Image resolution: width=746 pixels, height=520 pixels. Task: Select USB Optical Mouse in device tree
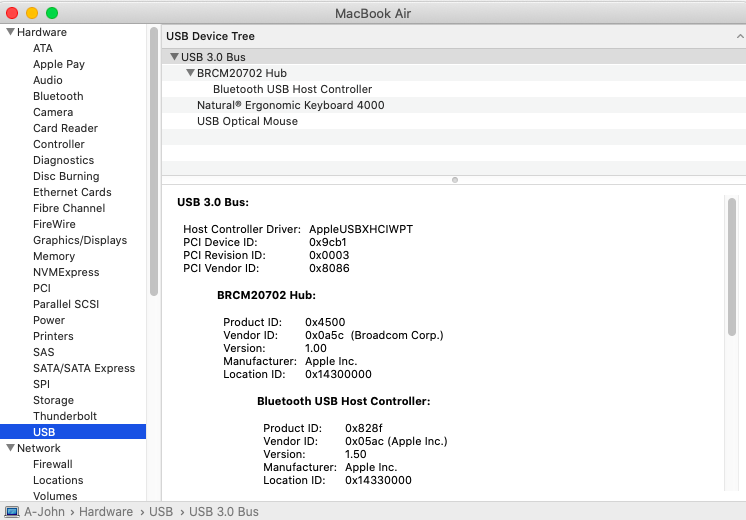point(247,121)
